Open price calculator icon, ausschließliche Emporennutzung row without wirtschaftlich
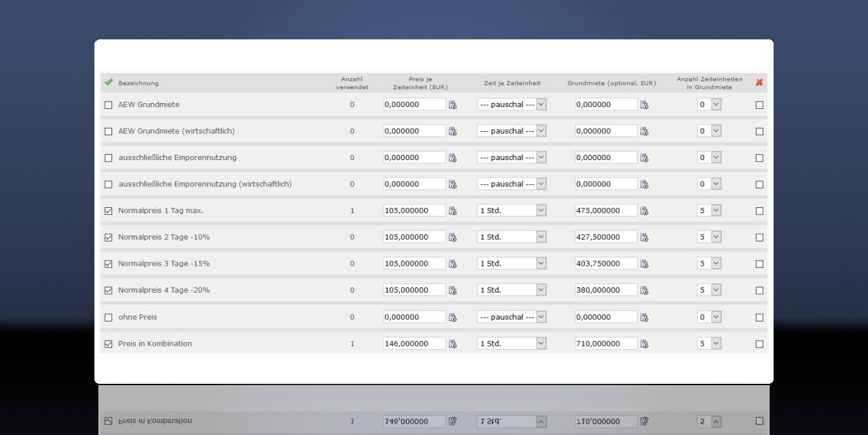Image resolution: width=868 pixels, height=435 pixels. [452, 157]
